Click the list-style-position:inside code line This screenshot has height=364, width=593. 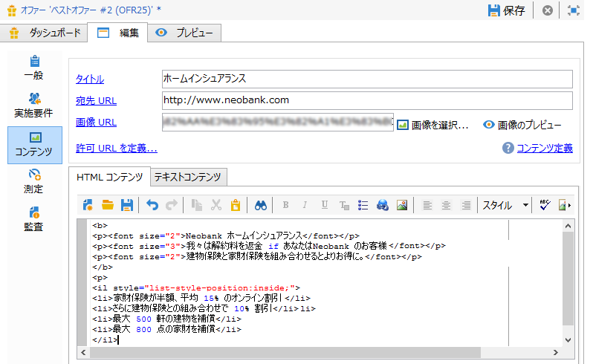[196, 288]
